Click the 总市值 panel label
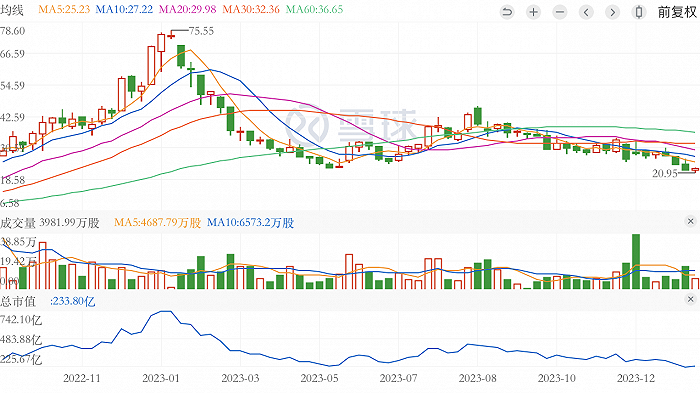Viewport: 700px width, 393px height. click(x=18, y=301)
